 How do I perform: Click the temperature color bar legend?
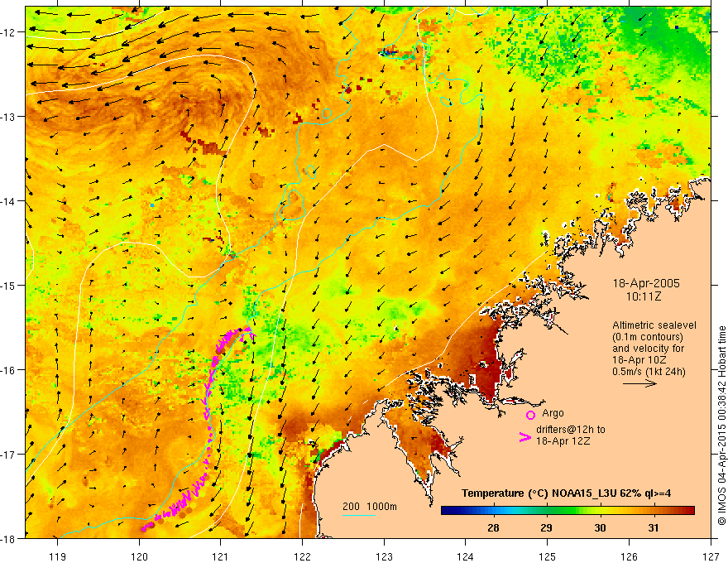coord(568,511)
